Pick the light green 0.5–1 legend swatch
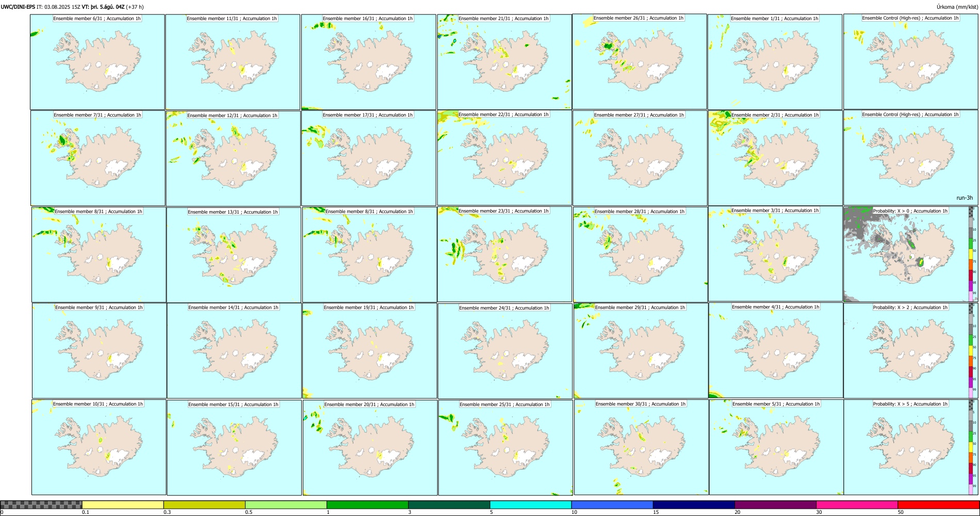This screenshot has height=516, width=980. [x=286, y=505]
